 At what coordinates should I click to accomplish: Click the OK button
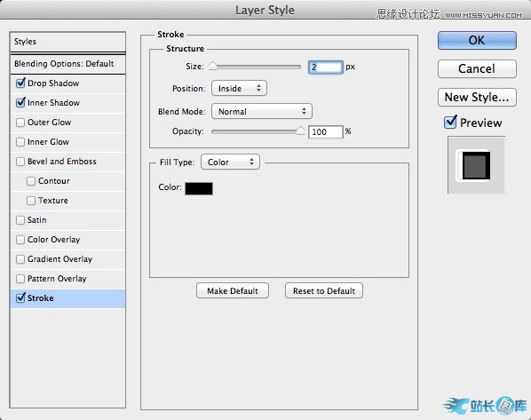477,41
